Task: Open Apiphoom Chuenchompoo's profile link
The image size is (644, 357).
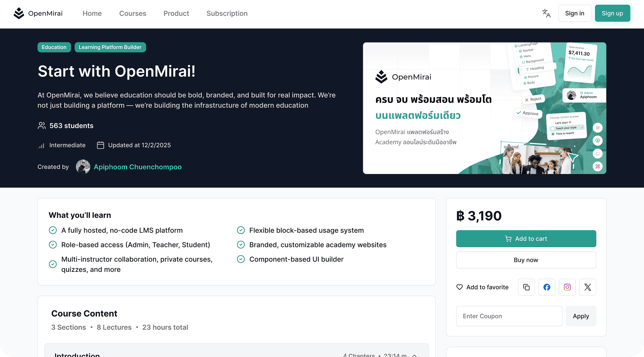Action: coord(137,167)
